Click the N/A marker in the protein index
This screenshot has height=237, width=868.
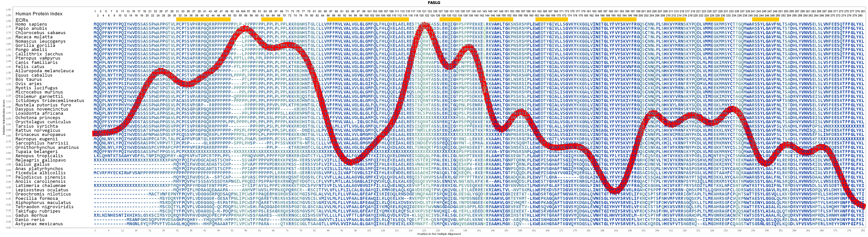[243, 11]
